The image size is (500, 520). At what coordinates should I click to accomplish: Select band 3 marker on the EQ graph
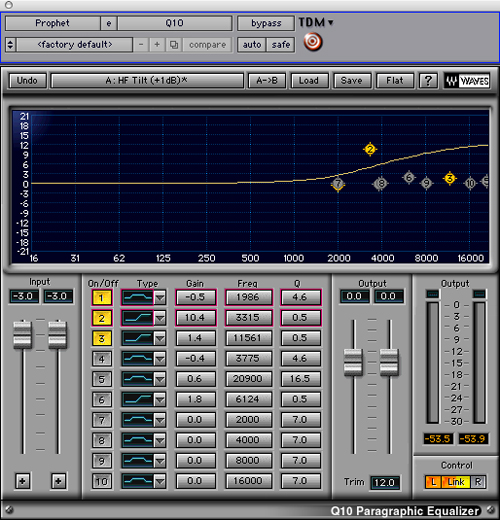(x=450, y=179)
